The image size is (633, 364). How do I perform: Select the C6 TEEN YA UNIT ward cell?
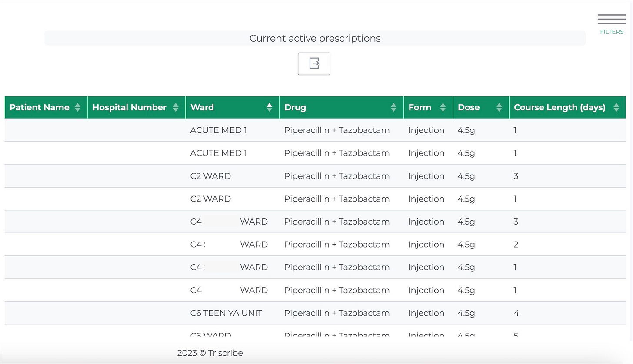226,313
